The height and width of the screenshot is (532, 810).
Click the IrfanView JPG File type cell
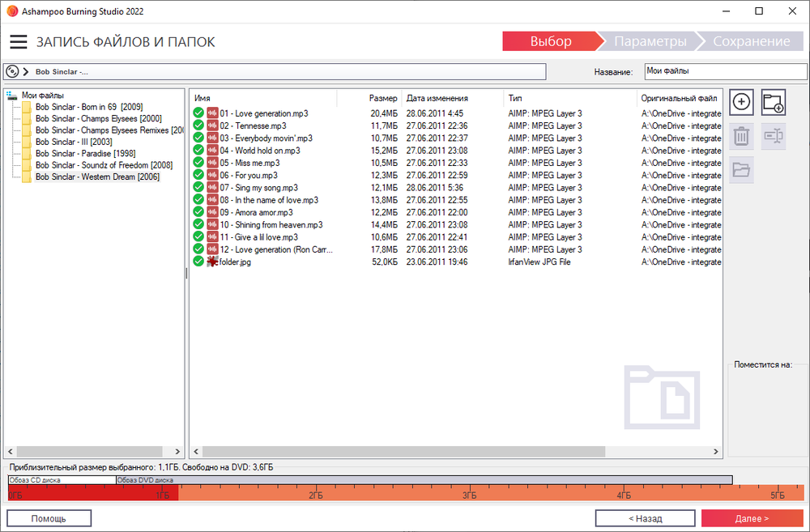(539, 262)
